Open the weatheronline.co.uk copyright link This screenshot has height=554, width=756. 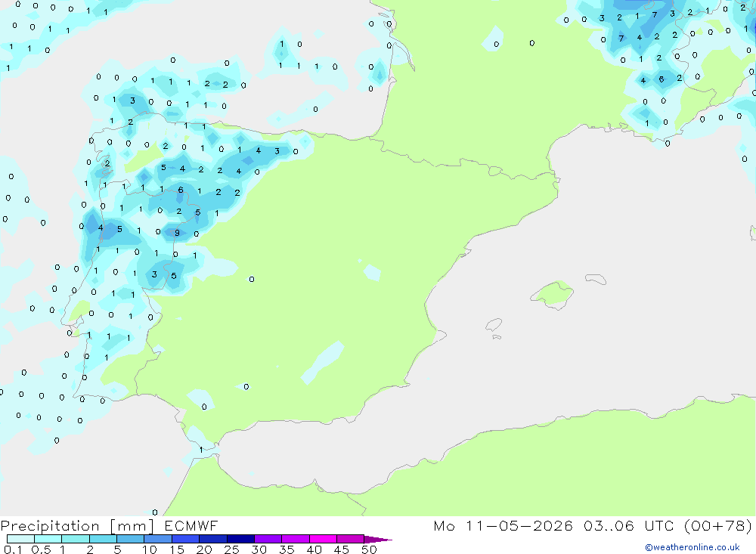click(692, 547)
